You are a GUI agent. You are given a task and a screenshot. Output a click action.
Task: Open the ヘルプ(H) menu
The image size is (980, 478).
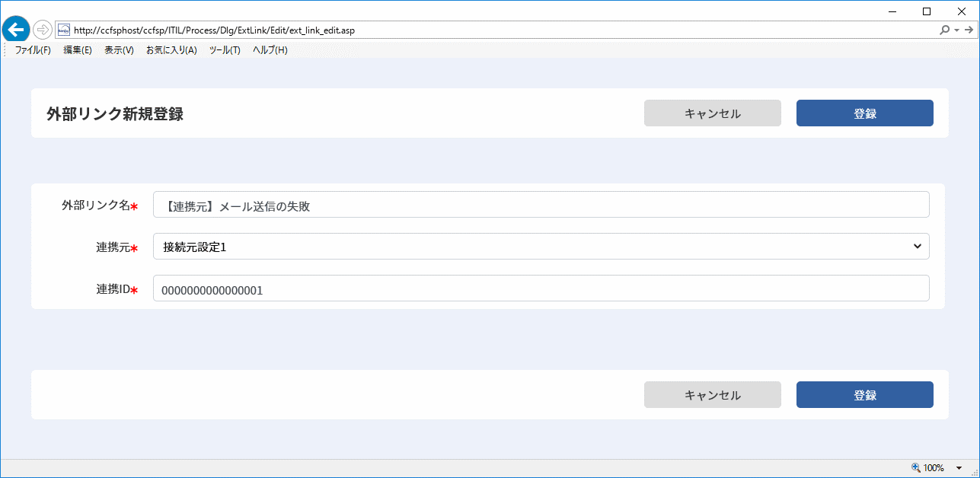270,50
